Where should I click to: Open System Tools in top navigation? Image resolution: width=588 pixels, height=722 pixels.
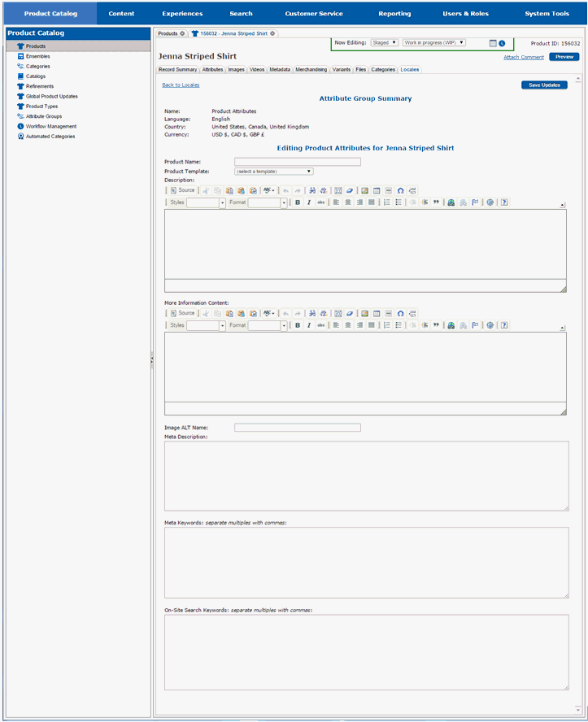click(547, 13)
